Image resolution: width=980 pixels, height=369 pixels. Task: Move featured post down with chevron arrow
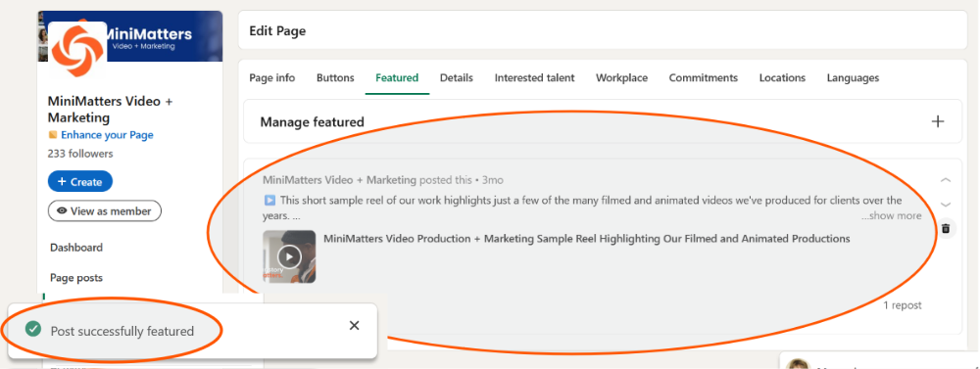[946, 205]
